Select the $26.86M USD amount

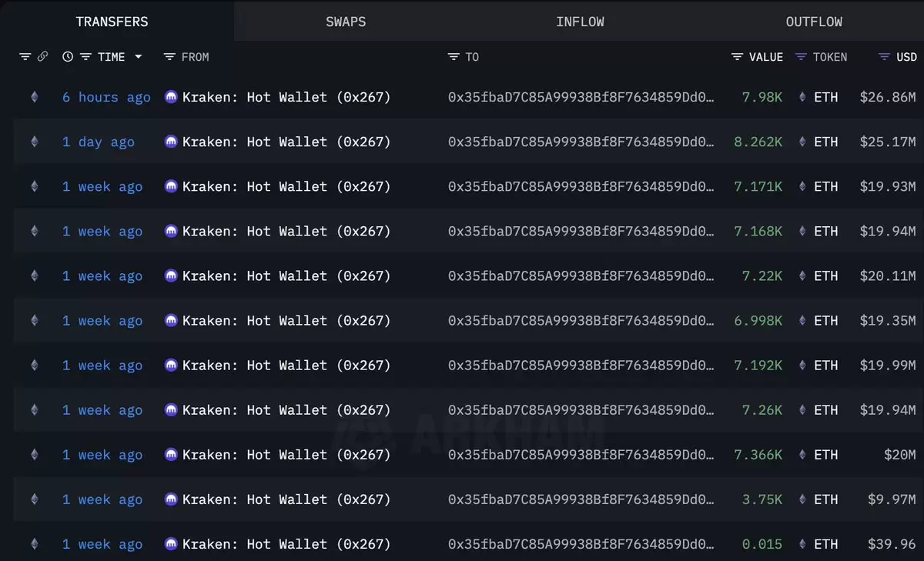point(888,97)
